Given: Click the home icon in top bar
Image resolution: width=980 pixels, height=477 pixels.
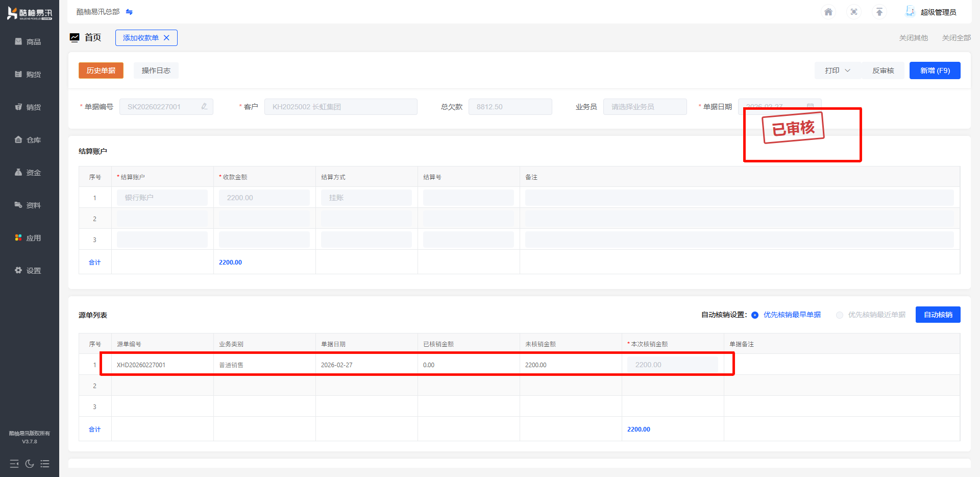Looking at the screenshot, I should 828,12.
